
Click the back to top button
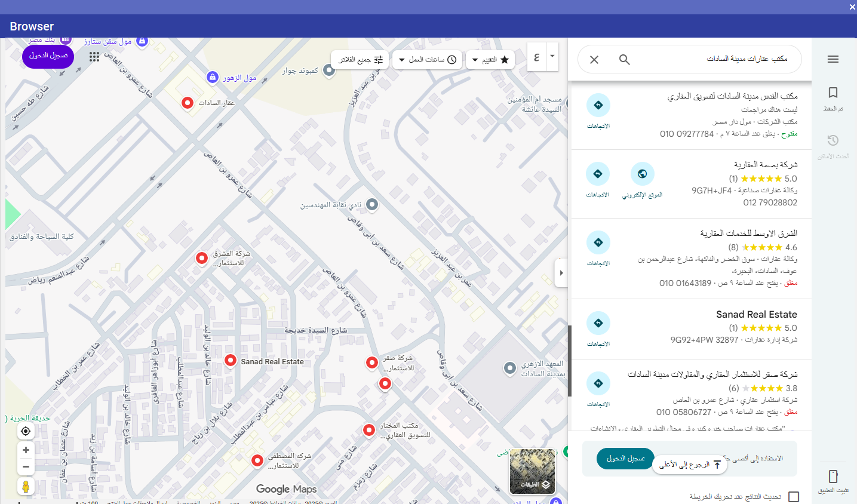coord(690,465)
